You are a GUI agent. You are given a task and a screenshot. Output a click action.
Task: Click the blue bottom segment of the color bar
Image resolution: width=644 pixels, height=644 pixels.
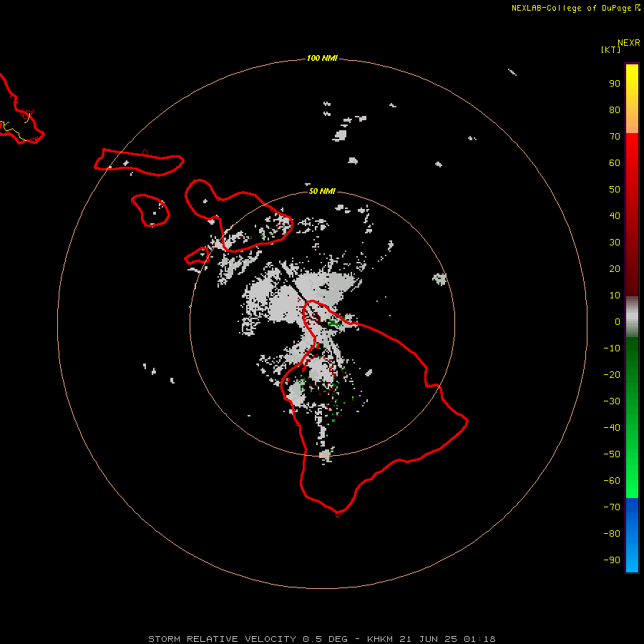point(632,535)
